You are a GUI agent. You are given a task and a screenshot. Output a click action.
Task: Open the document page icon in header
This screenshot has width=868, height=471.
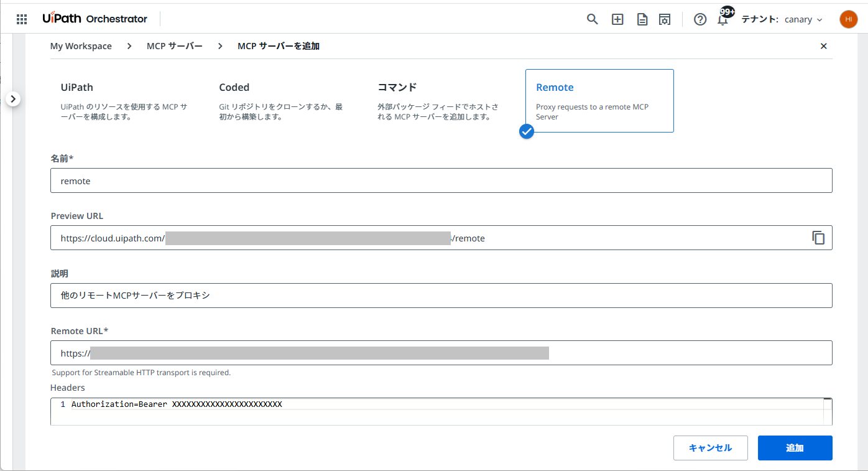(x=642, y=19)
